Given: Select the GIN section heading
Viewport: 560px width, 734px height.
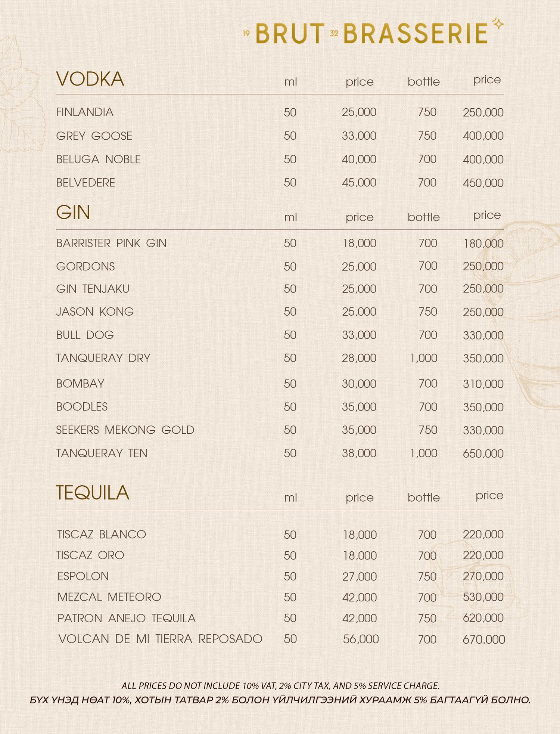Looking at the screenshot, I should point(73,213).
